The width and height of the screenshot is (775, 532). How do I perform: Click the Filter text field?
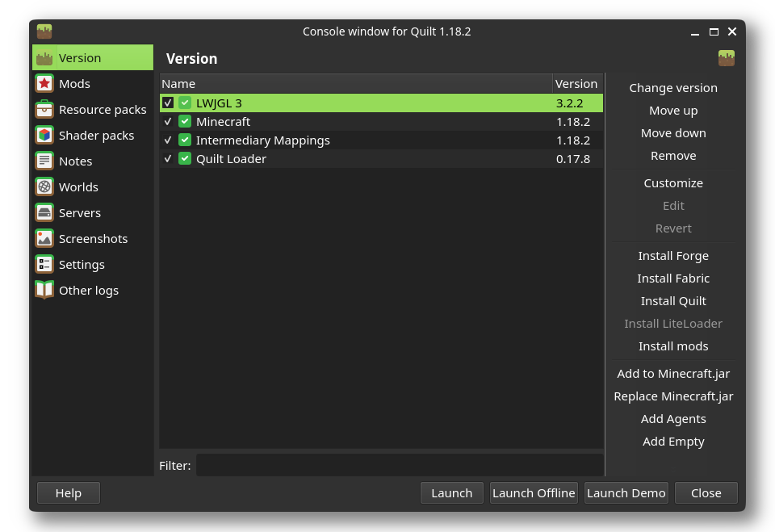(399, 466)
